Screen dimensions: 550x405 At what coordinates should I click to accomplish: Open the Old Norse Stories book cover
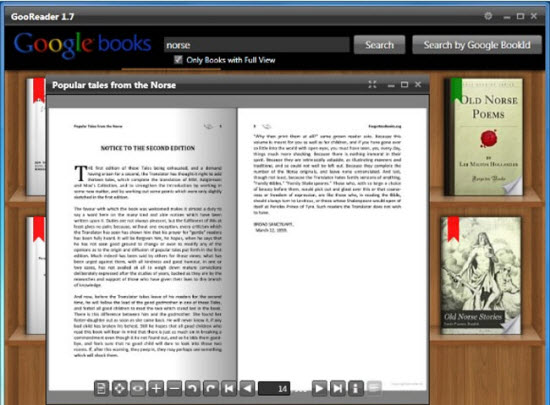click(481, 276)
